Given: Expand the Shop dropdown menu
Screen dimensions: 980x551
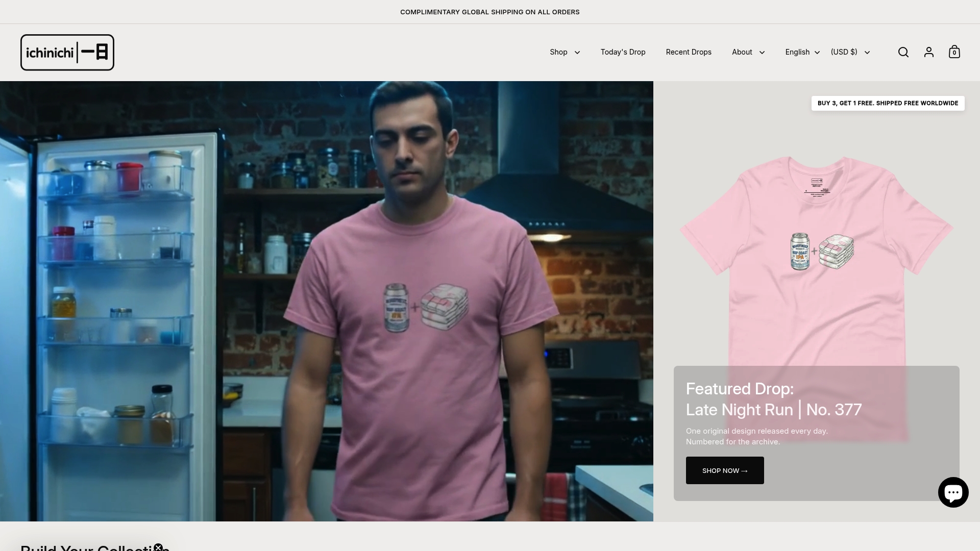Looking at the screenshot, I should point(564,52).
